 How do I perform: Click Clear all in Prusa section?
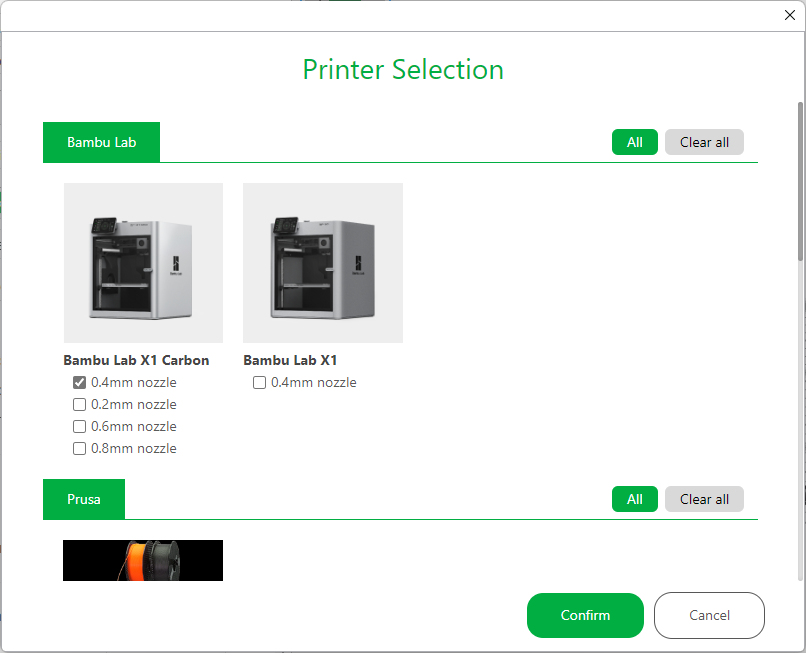tap(704, 499)
